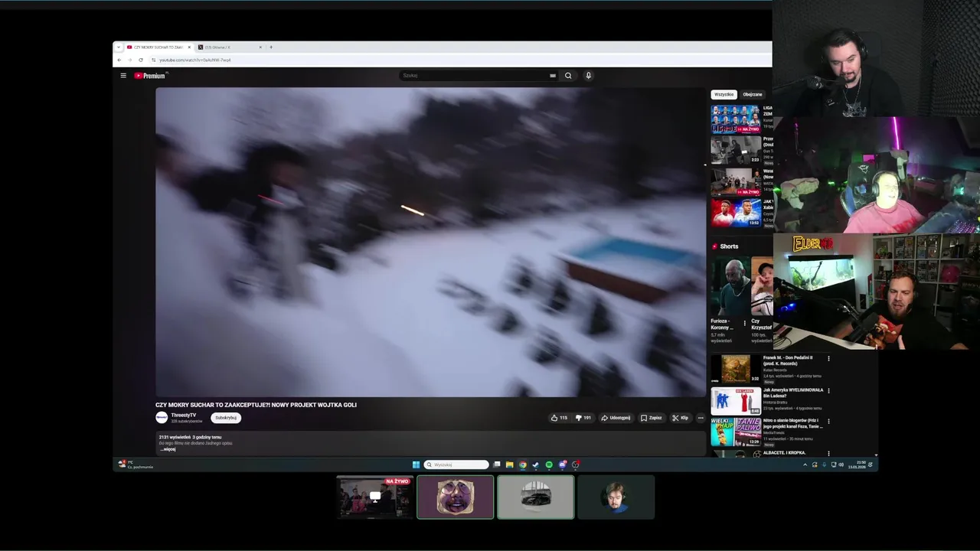
Task: Click the magnifier search button
Action: 568,76
